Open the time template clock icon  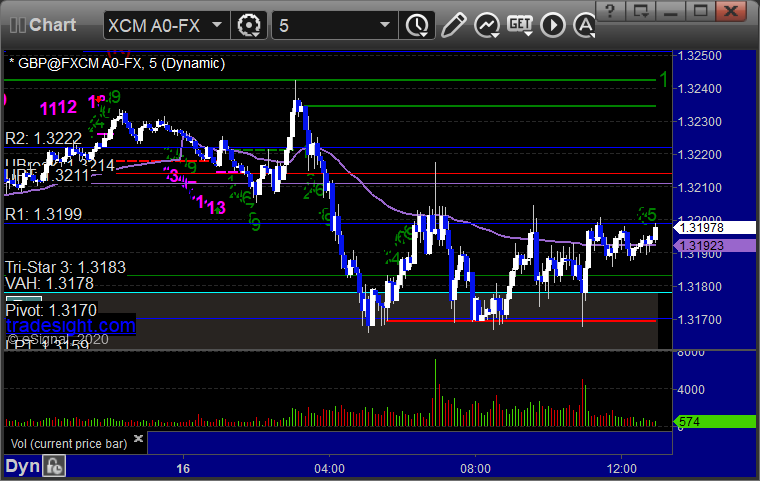[x=417, y=25]
